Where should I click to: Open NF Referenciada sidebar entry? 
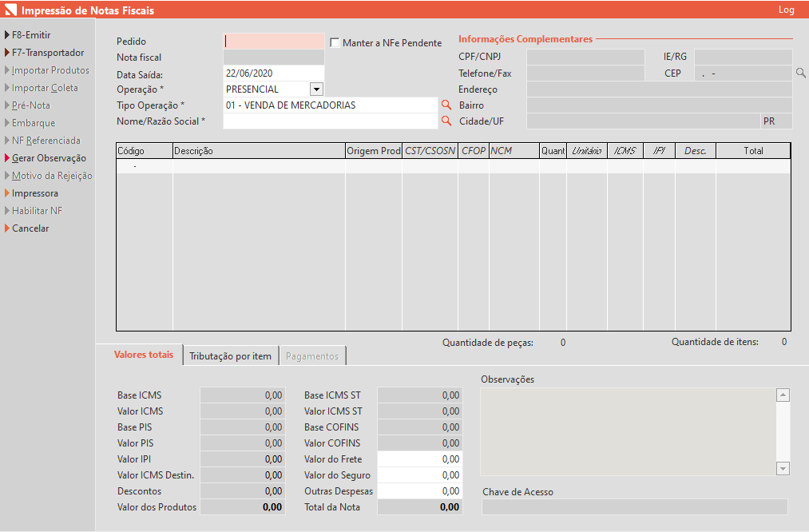point(46,141)
